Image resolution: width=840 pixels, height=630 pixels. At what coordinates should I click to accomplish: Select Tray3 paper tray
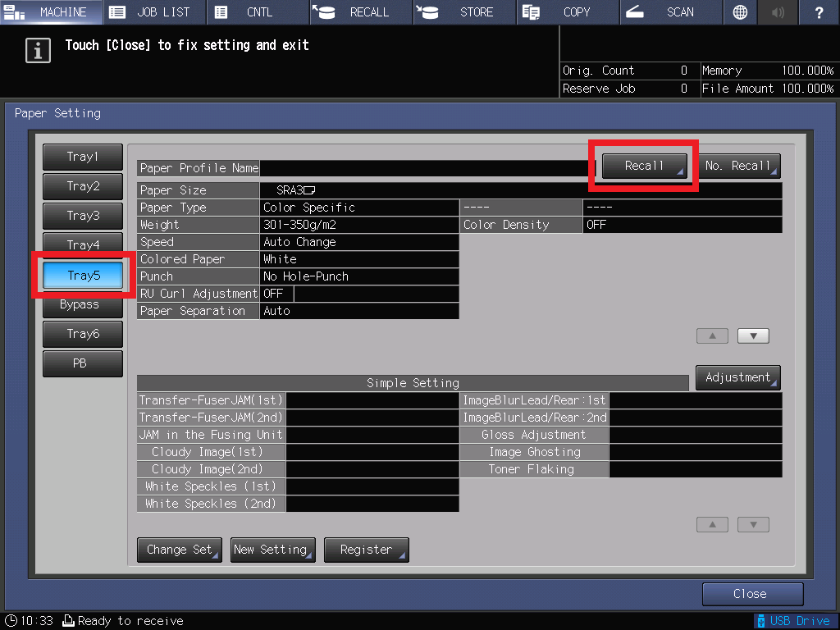[82, 216]
